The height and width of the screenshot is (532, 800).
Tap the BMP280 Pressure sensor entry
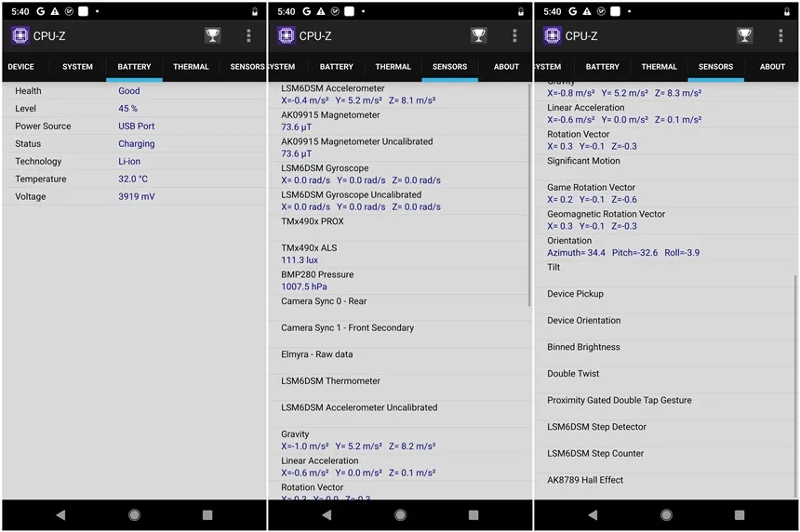(x=399, y=281)
